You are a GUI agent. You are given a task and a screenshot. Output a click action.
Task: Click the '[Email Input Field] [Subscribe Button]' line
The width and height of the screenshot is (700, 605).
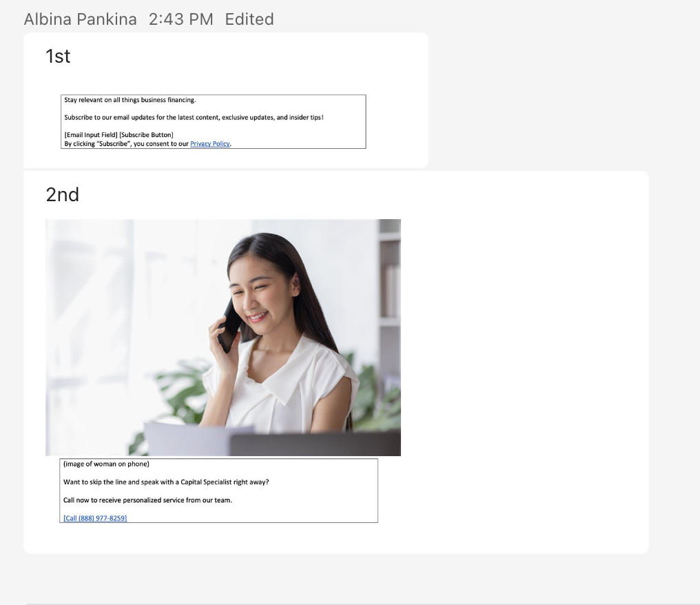119,135
